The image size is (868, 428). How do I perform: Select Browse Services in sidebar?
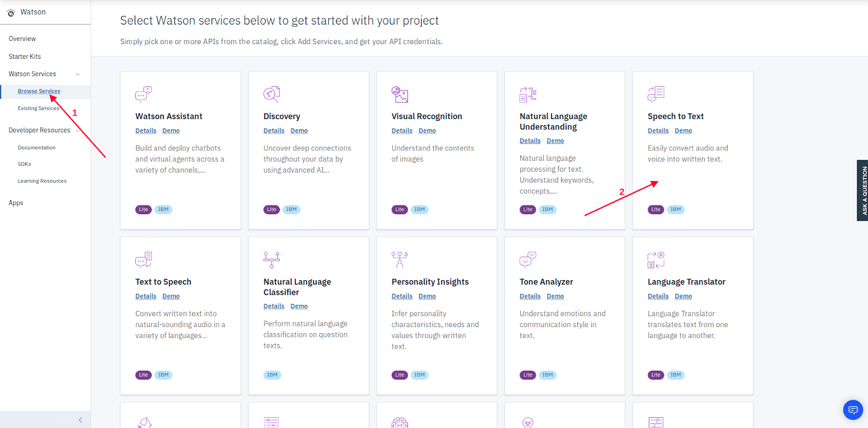coord(39,92)
